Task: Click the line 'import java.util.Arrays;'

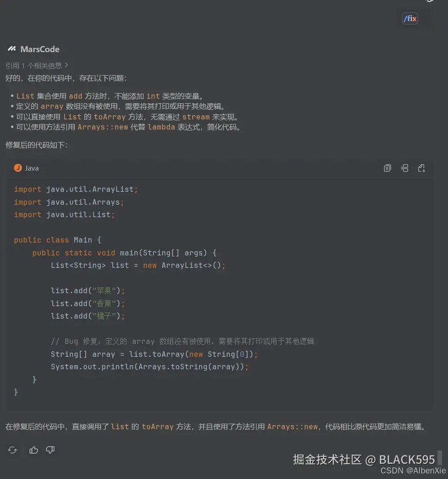Action: (69, 202)
